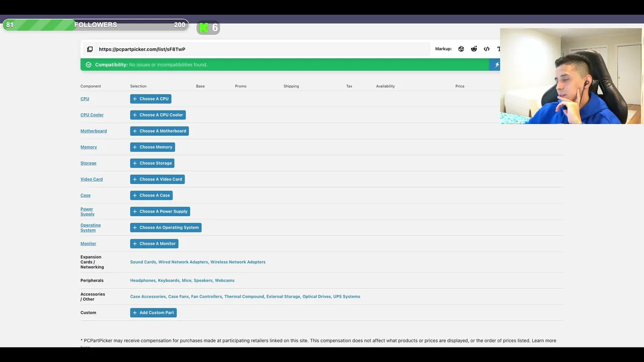
Task: Click the Tax column header
Action: point(349,86)
